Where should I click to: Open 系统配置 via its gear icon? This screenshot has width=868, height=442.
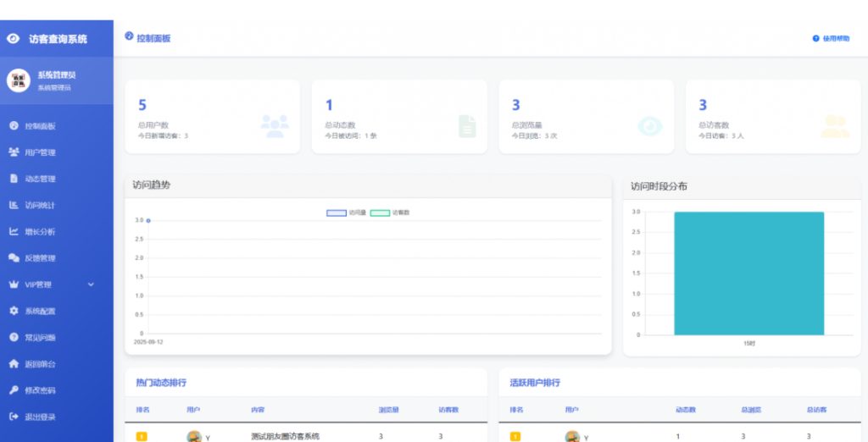pos(14,311)
